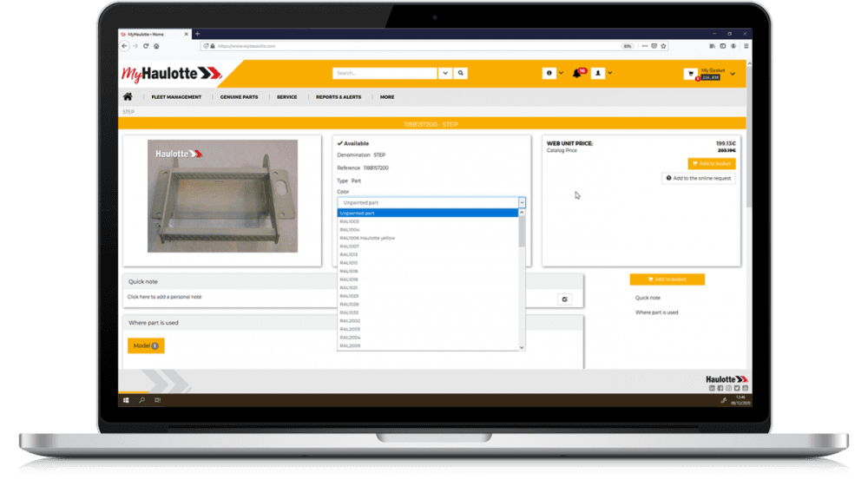
Task: Open the Genuine Parts menu
Action: point(239,97)
